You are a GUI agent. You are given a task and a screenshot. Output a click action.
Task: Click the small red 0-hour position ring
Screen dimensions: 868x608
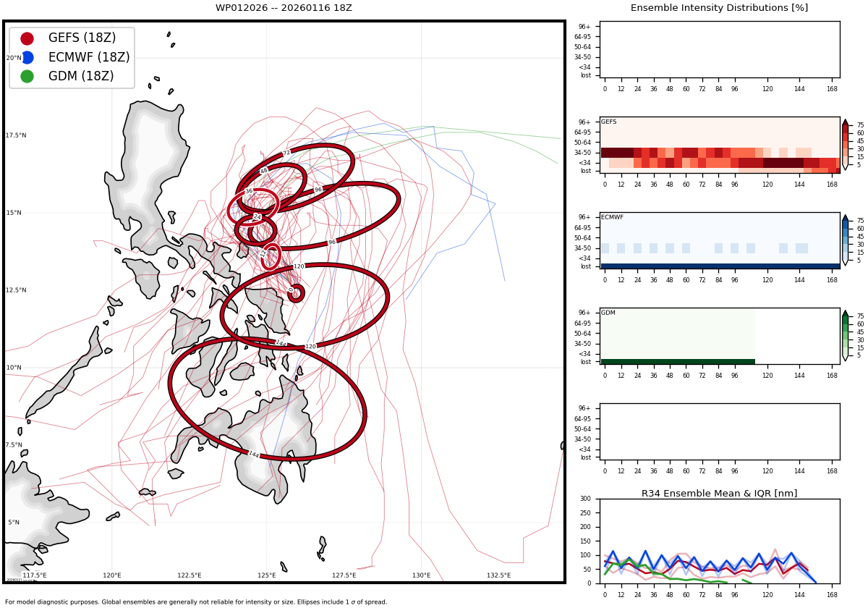point(296,292)
